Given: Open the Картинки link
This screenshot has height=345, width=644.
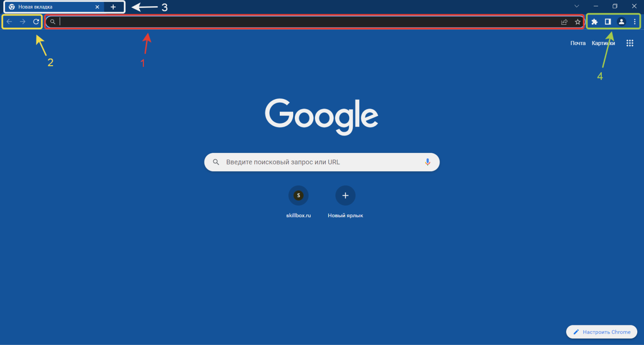Looking at the screenshot, I should pos(603,43).
